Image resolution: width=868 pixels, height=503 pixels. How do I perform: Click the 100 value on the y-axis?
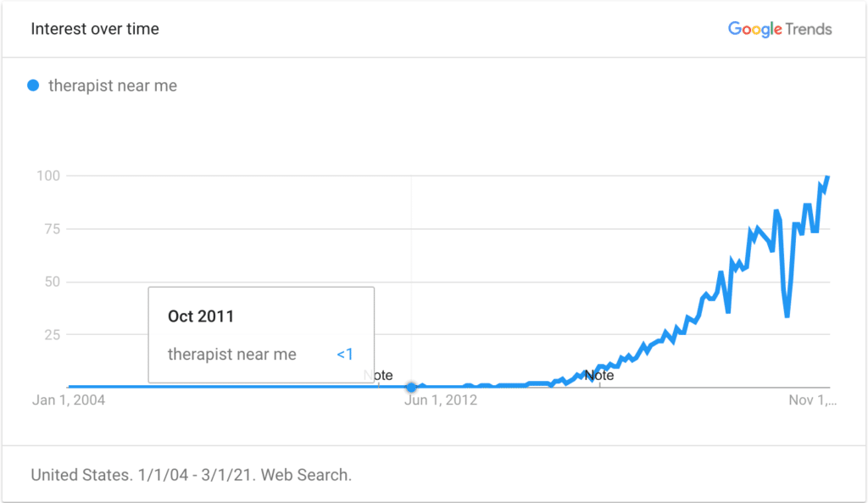48,176
